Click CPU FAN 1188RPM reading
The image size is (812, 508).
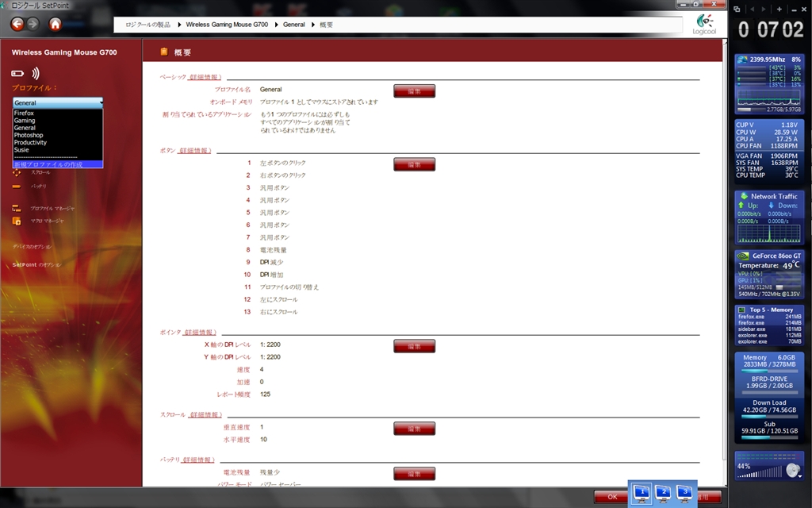767,146
